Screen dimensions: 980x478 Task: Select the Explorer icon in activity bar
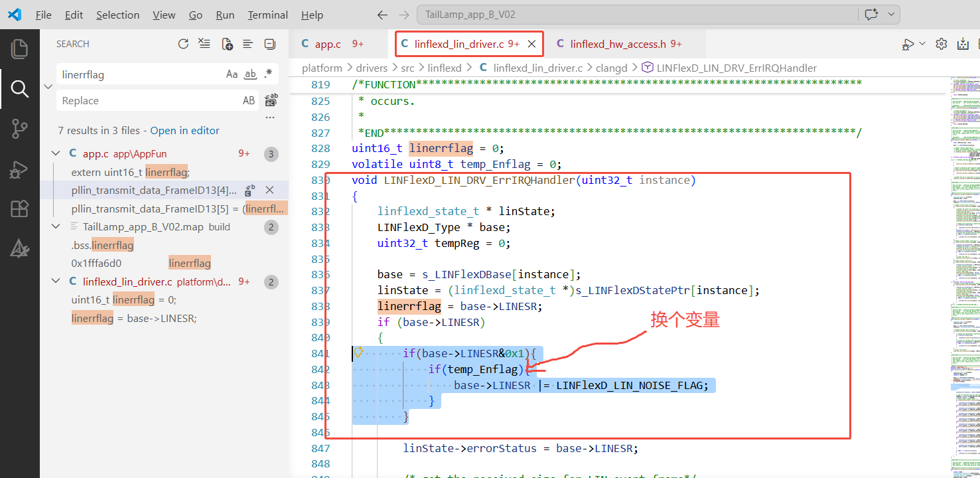pos(20,48)
